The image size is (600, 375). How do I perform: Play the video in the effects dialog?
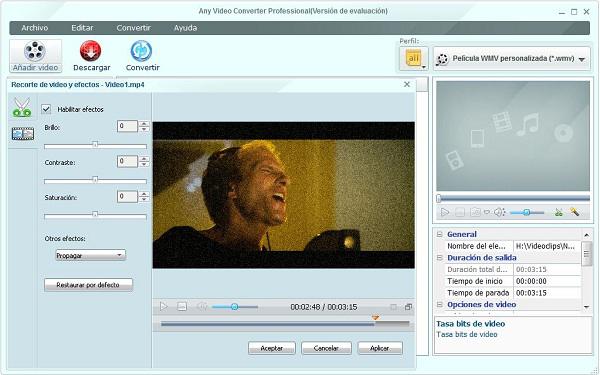pos(164,306)
